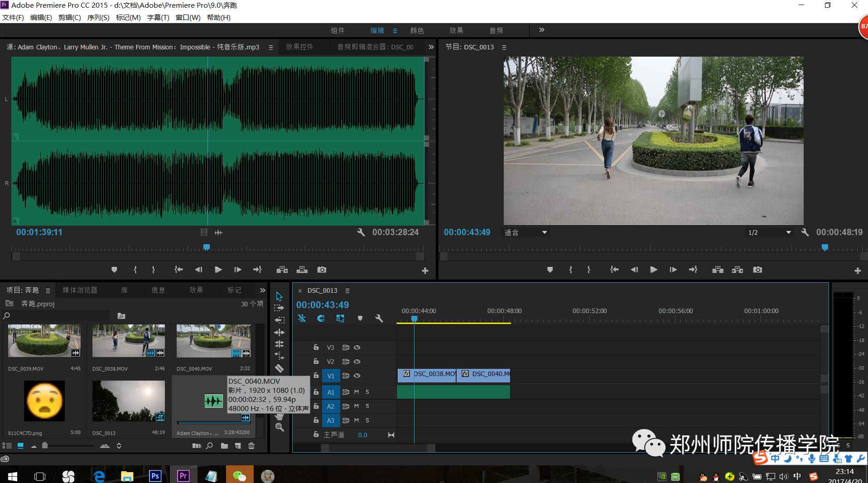
Task: Select the Selection arrow tool
Action: pyautogui.click(x=279, y=296)
